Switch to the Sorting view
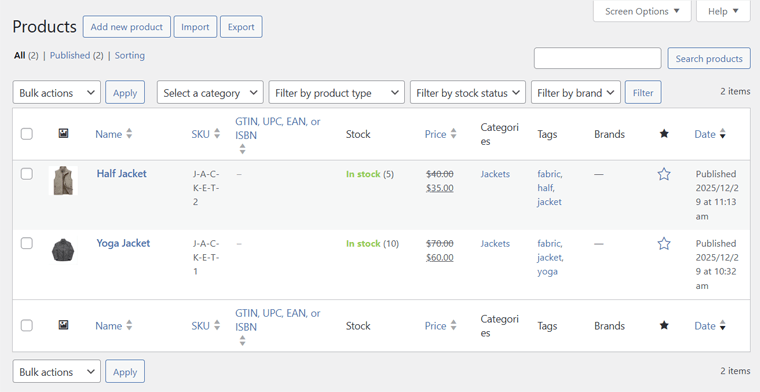760x392 pixels. [129, 55]
